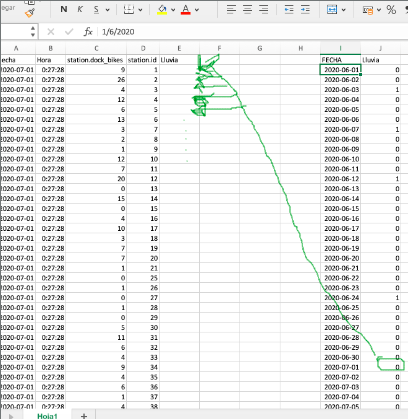Click the 'FECHA' header cell

pos(340,60)
